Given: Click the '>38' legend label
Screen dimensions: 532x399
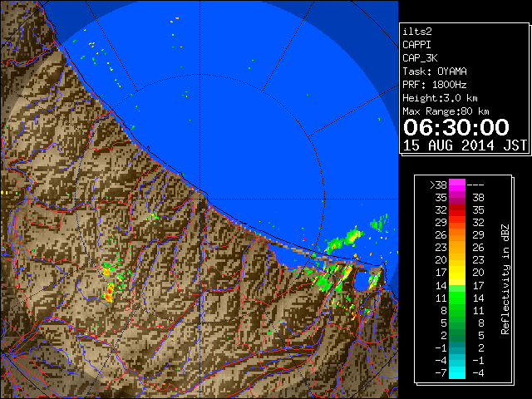Looking at the screenshot, I should pyautogui.click(x=438, y=185).
